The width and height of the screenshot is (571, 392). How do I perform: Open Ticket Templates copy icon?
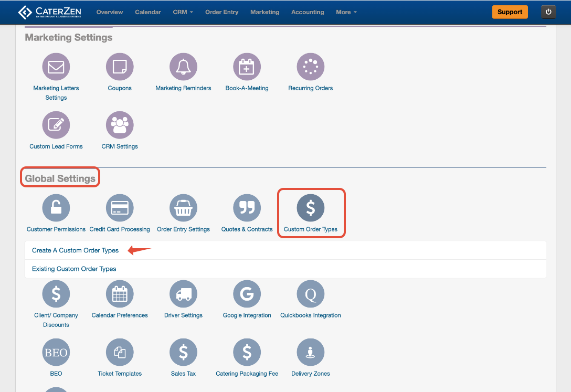click(x=120, y=352)
